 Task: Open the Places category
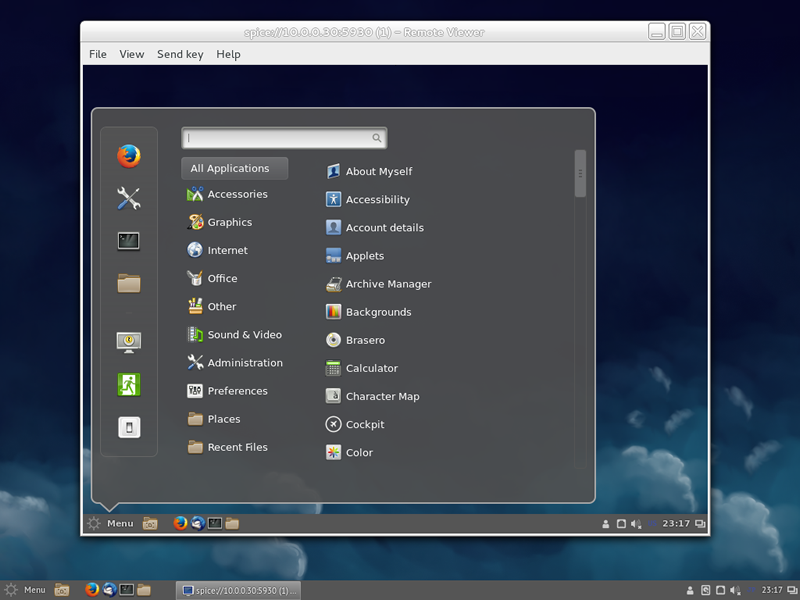(x=214, y=419)
